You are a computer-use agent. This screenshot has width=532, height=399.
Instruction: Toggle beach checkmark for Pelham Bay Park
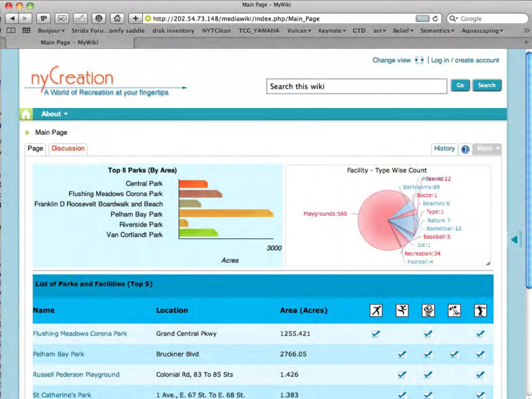(x=454, y=354)
